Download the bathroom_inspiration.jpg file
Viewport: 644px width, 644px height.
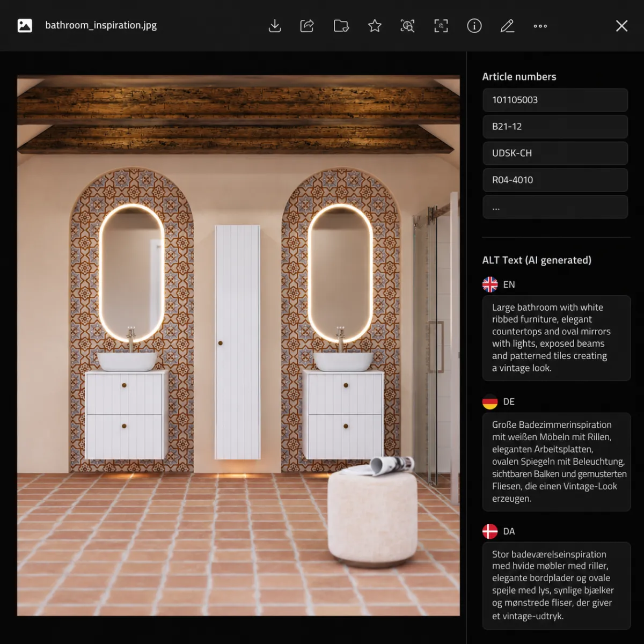[275, 26]
